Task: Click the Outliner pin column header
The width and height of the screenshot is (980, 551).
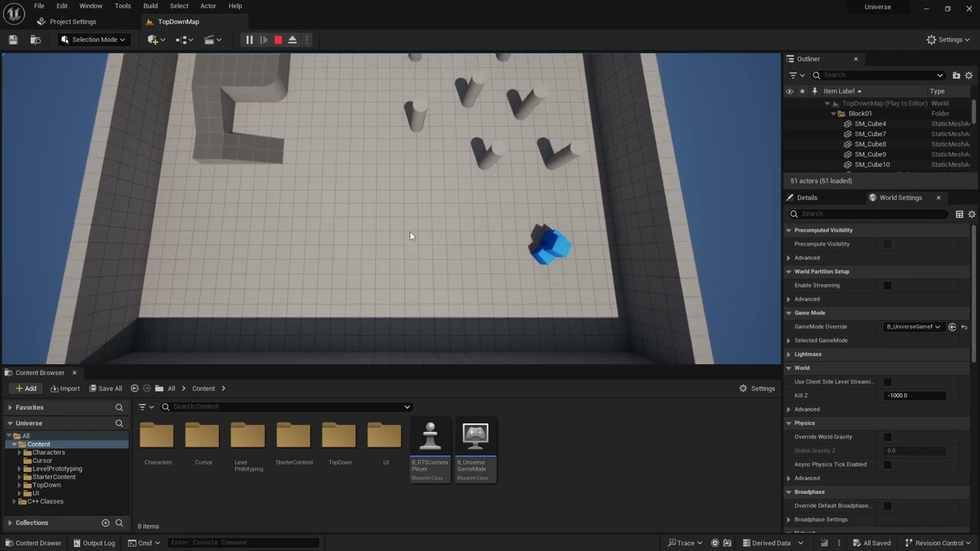Action: click(814, 91)
